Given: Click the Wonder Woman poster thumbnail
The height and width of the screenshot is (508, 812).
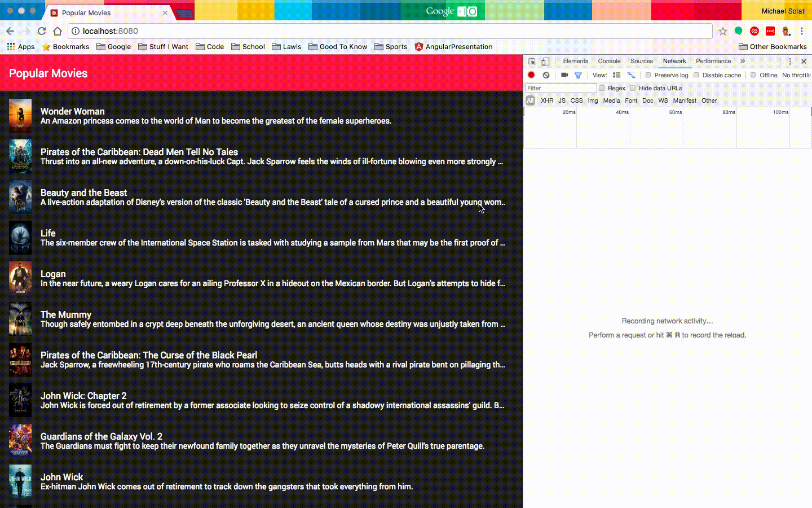Looking at the screenshot, I should 20,116.
